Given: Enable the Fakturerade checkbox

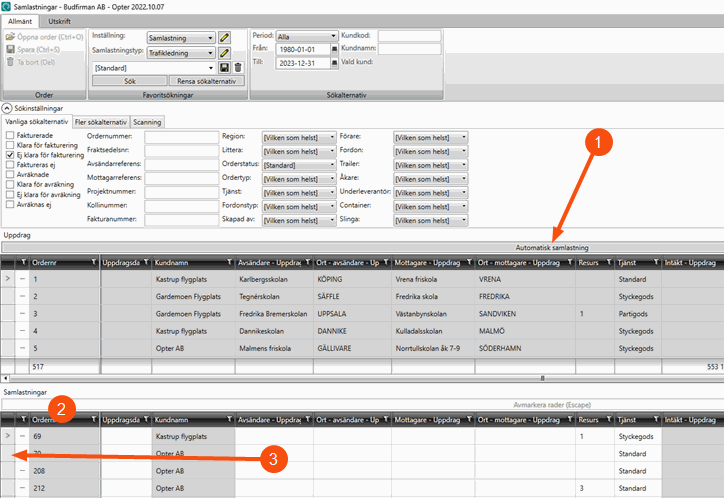Looking at the screenshot, I should 10,135.
